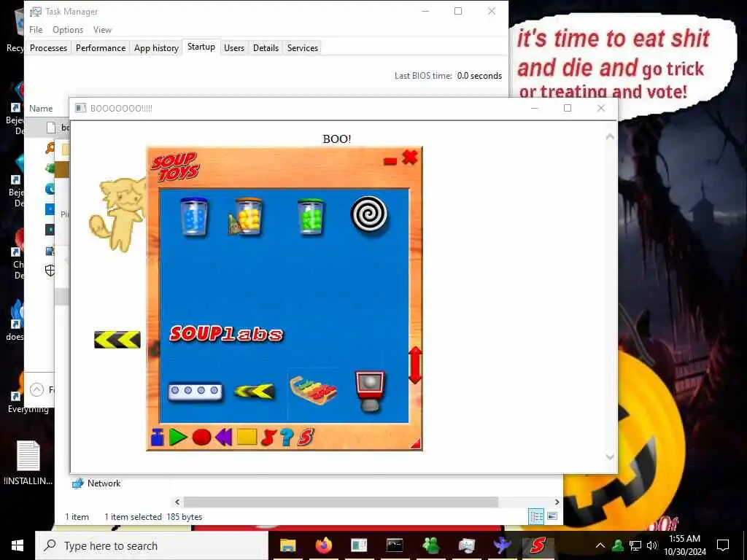Open the clock showing 1:55 AM
This screenshot has width=747, height=560.
684,545
